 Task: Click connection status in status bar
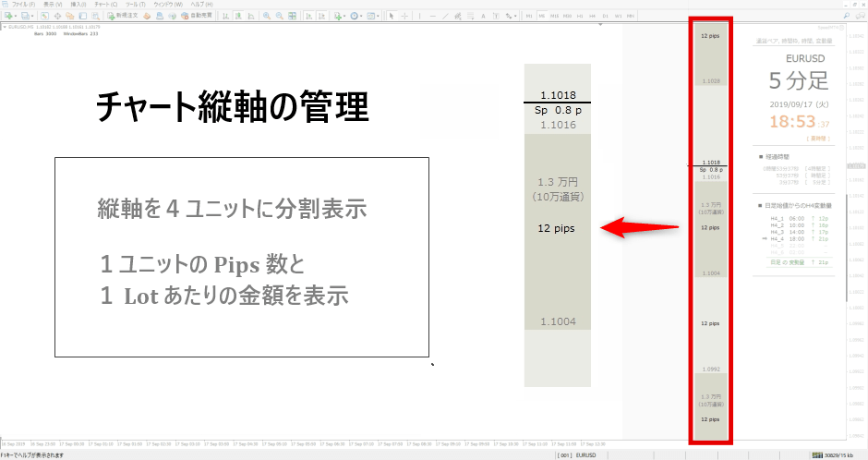coord(833,455)
